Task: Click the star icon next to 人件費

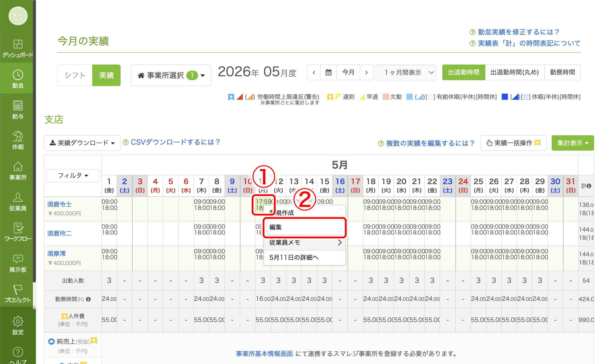Action: click(x=64, y=316)
